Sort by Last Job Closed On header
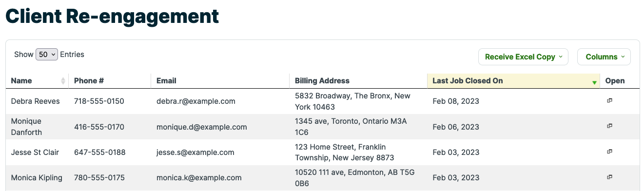 [468, 81]
